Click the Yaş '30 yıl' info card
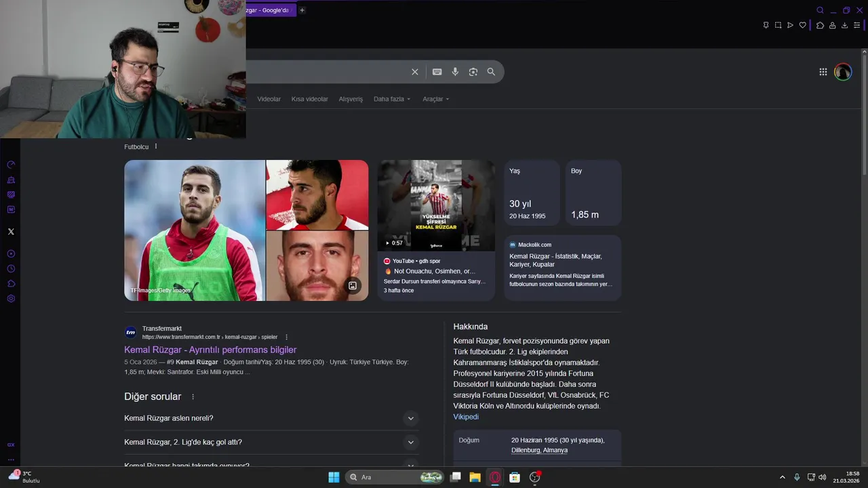 coord(532,192)
